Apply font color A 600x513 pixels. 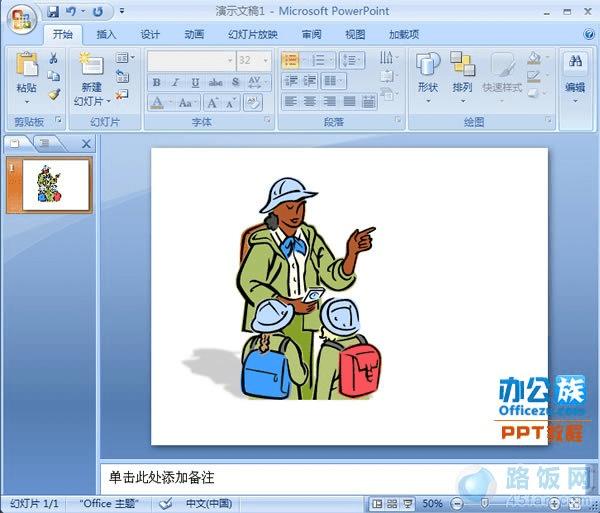pyautogui.click(x=157, y=103)
